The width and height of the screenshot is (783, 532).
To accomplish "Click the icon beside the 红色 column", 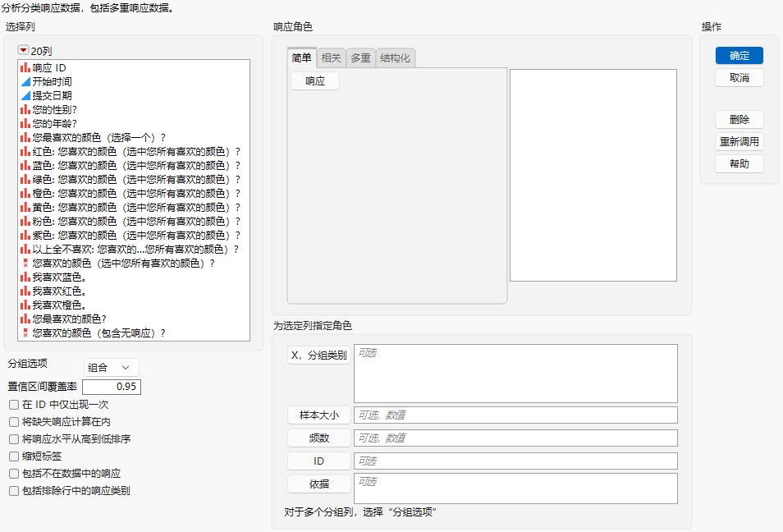I will (x=25, y=151).
